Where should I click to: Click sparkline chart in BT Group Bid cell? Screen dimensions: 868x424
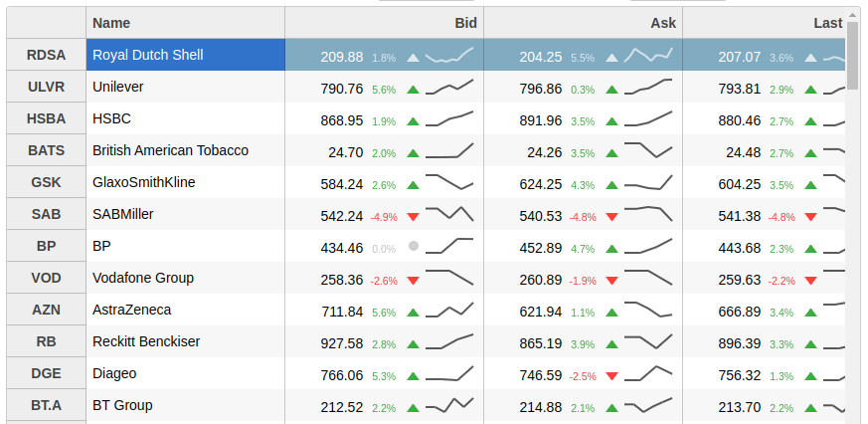[x=449, y=406]
